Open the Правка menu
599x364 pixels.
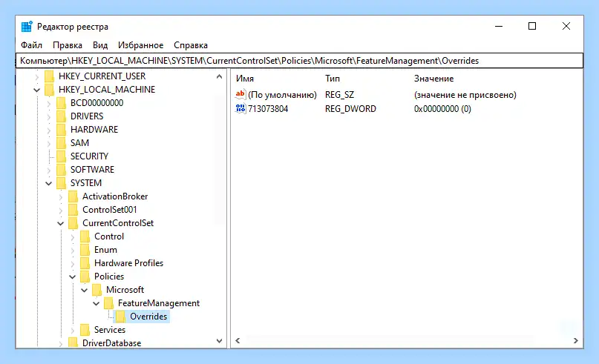(x=68, y=45)
